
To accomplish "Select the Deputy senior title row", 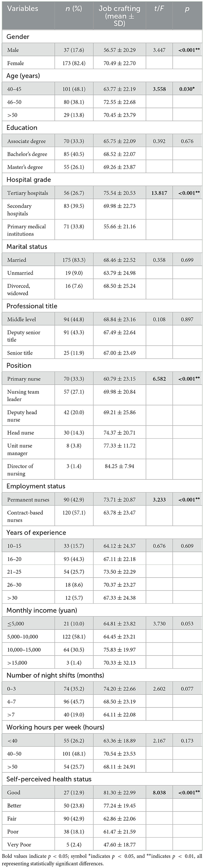I will coord(24,336).
